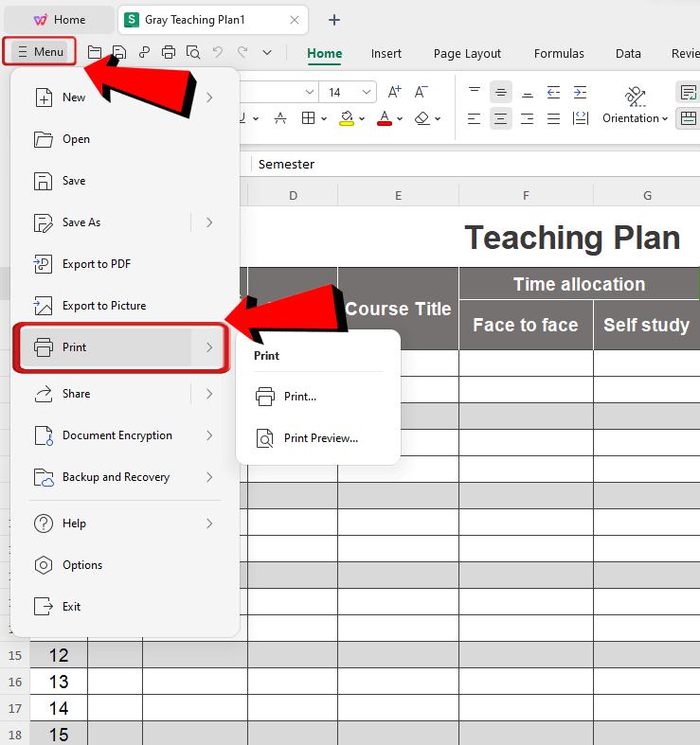Expand the font color dropdown arrow
Viewport: 700px width, 745px height.
[400, 118]
